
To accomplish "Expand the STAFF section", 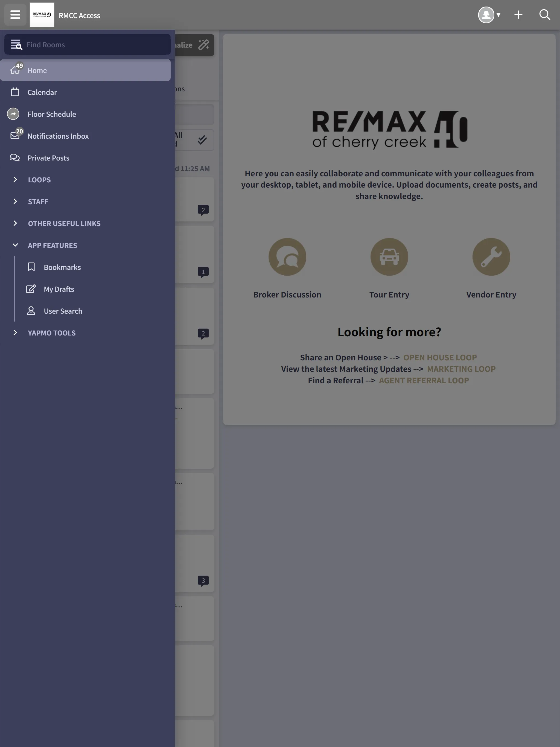I will pos(85,202).
